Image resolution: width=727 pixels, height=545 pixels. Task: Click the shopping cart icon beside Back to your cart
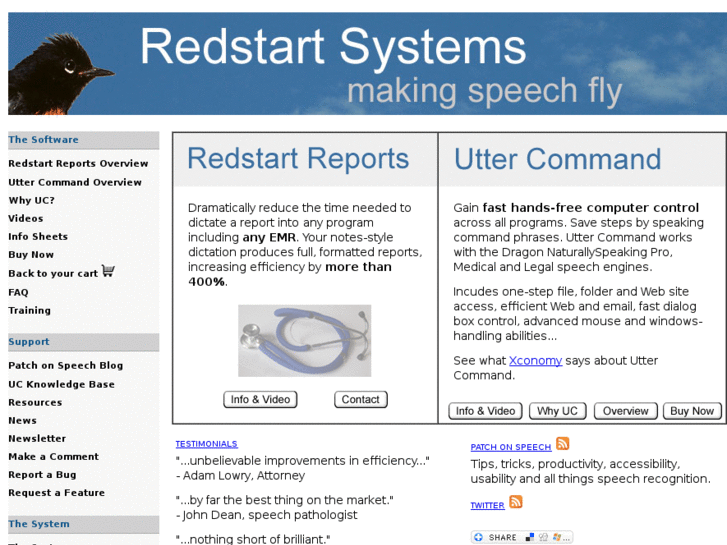[x=108, y=271]
